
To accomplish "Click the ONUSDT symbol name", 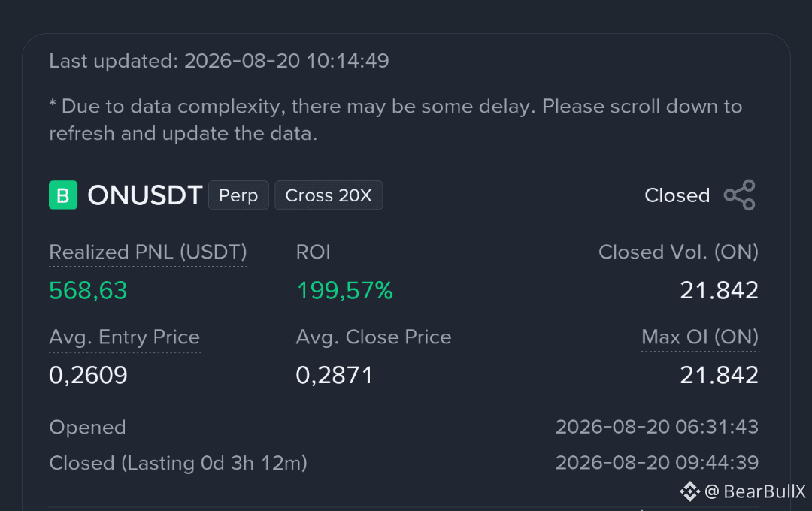I will 144,195.
